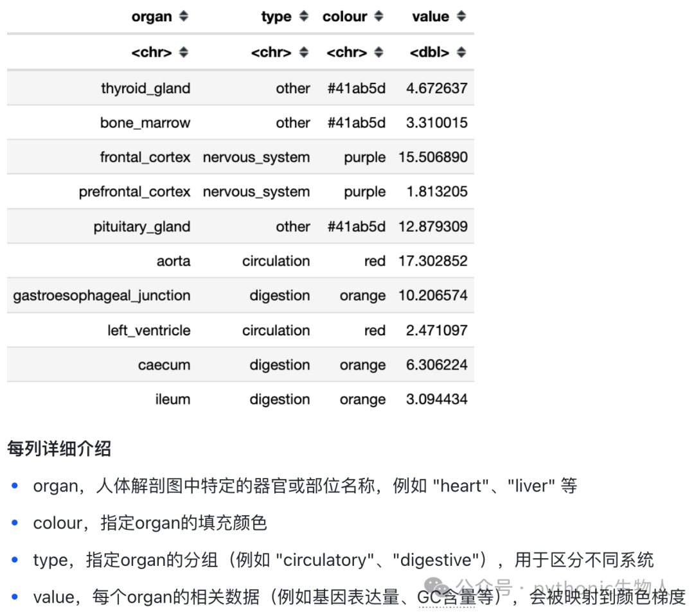Screen dimensions: 694x616
Task: Select the thyroid_gland cell
Action: [146, 89]
